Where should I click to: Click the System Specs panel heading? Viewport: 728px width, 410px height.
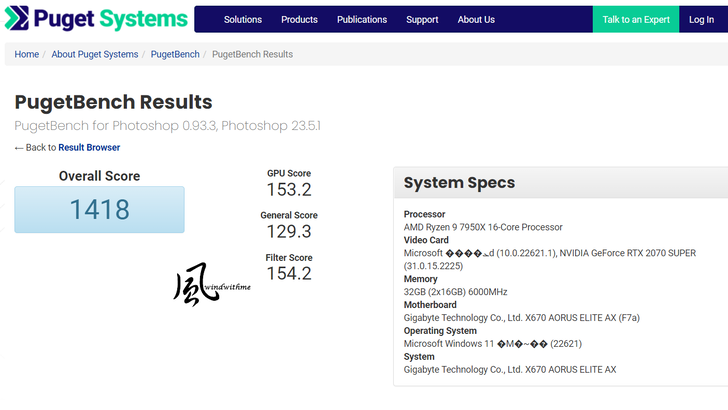coord(459,183)
